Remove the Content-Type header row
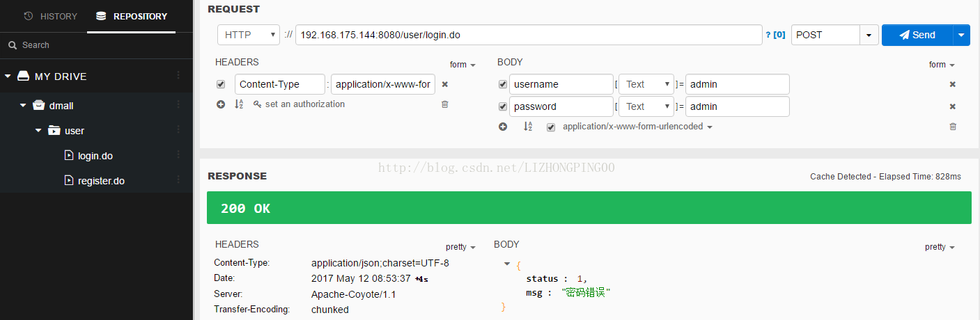The height and width of the screenshot is (320, 980). [445, 84]
